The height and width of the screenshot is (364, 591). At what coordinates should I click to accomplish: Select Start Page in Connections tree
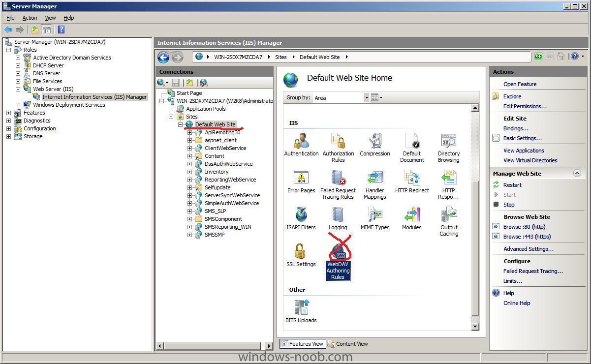pos(189,93)
